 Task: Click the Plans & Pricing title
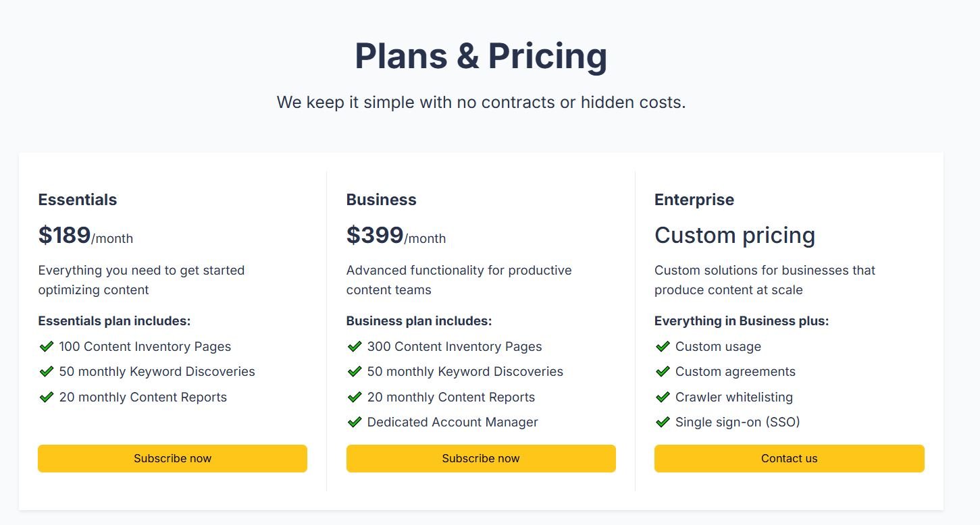point(481,55)
